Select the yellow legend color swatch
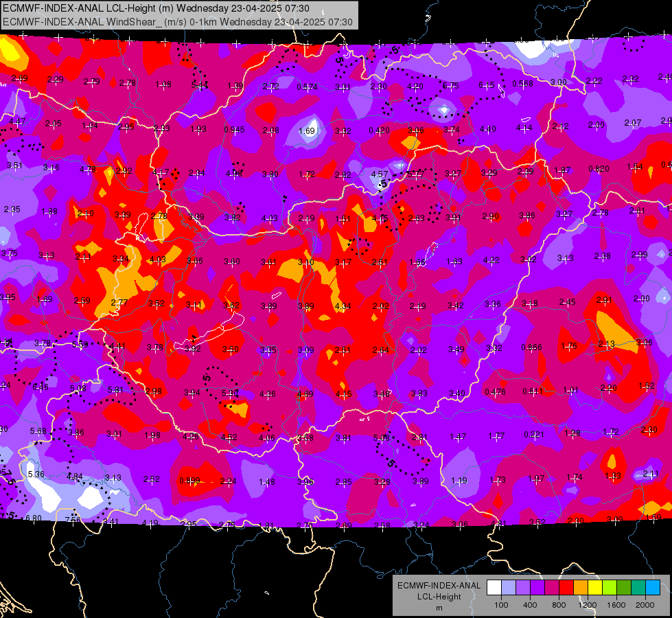 (x=595, y=587)
